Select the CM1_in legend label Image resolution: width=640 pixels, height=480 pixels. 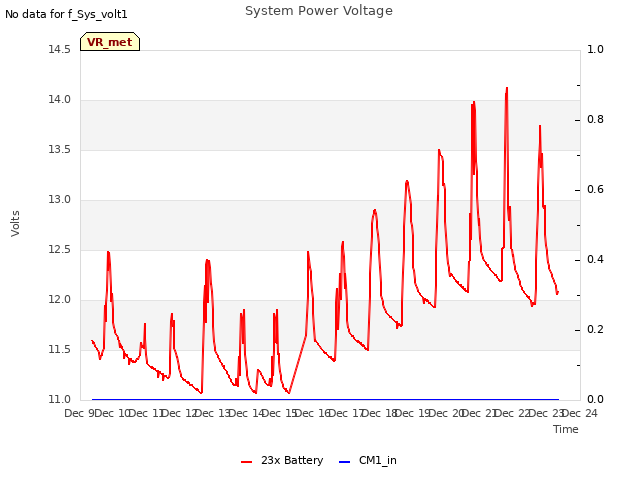coord(378,460)
